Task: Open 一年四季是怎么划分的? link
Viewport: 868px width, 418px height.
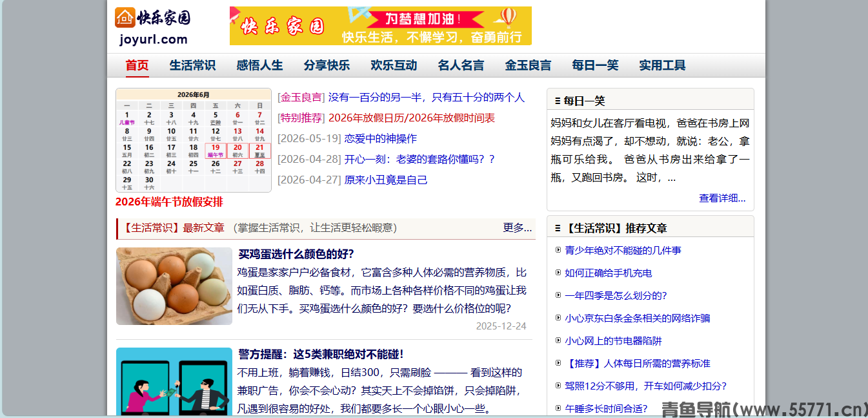Action: (616, 296)
